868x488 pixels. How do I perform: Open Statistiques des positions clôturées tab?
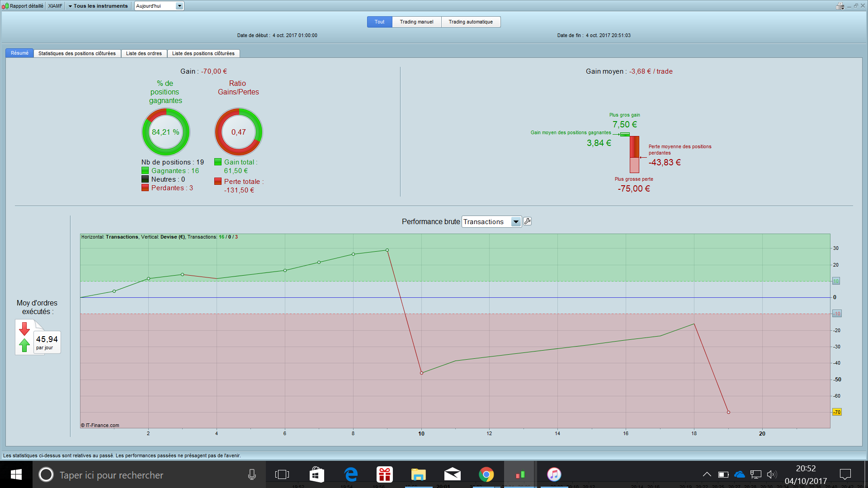(x=77, y=53)
